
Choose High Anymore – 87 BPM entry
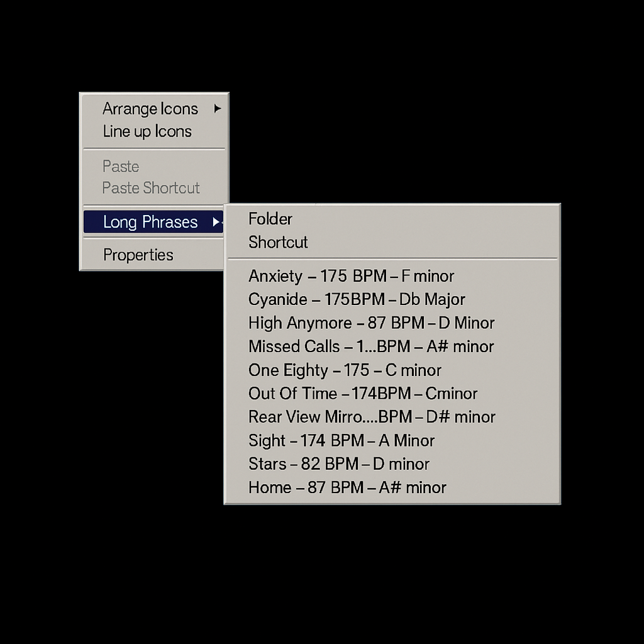coord(392,323)
